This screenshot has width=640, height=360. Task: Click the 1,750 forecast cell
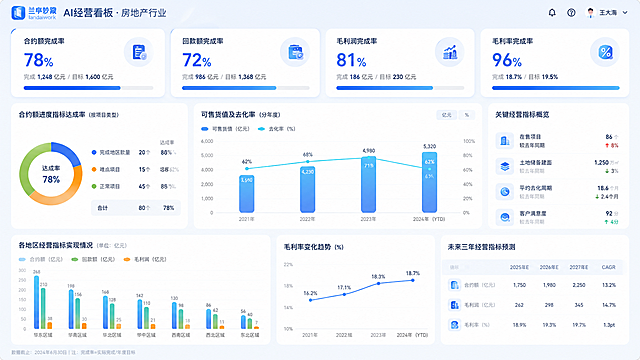pyautogui.click(x=519, y=285)
